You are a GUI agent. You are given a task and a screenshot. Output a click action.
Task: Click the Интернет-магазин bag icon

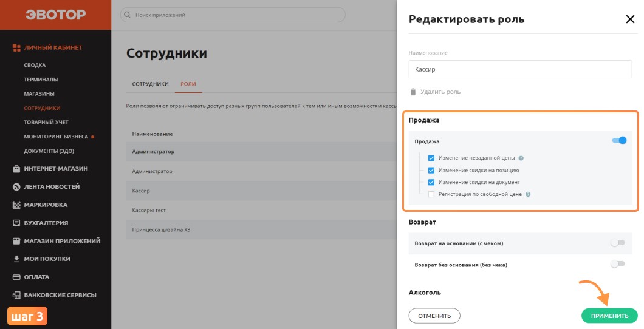point(16,169)
